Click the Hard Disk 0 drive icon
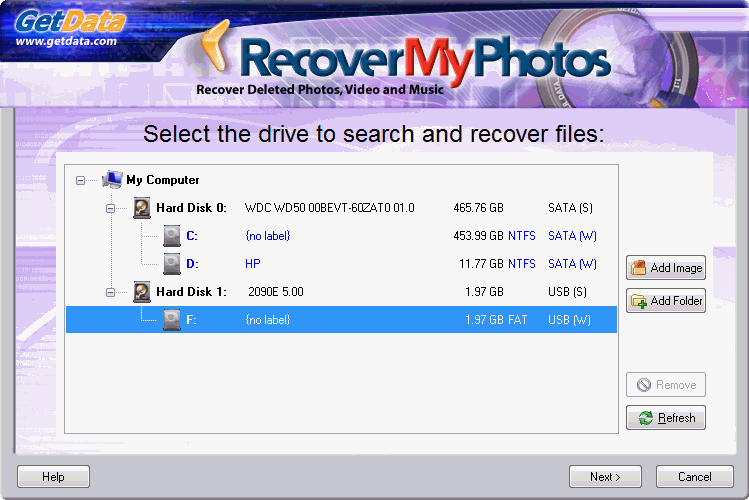Viewport: 749px width, 500px height. pos(141,208)
